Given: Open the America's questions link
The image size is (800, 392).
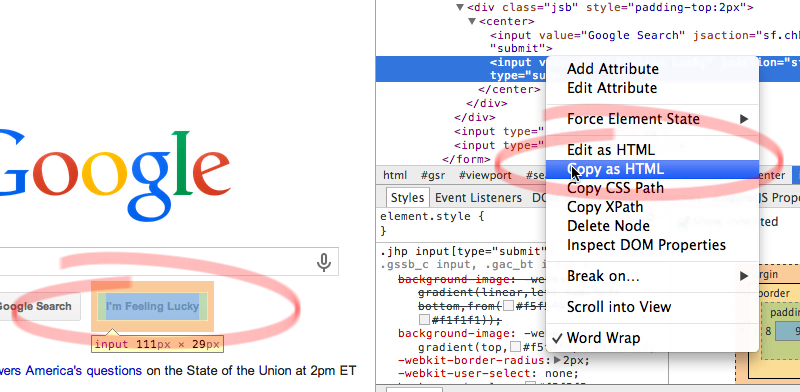Looking at the screenshot, I should 84,370.
